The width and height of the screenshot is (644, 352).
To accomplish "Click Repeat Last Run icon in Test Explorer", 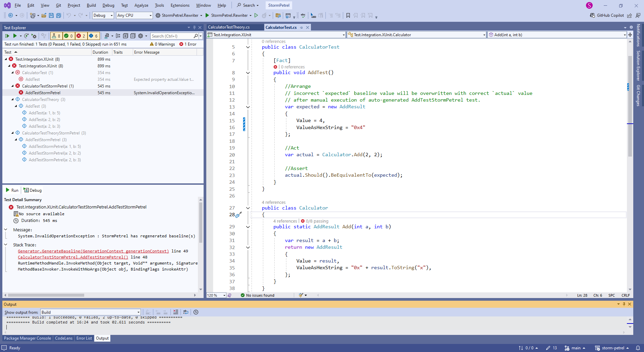I will tap(26, 36).
